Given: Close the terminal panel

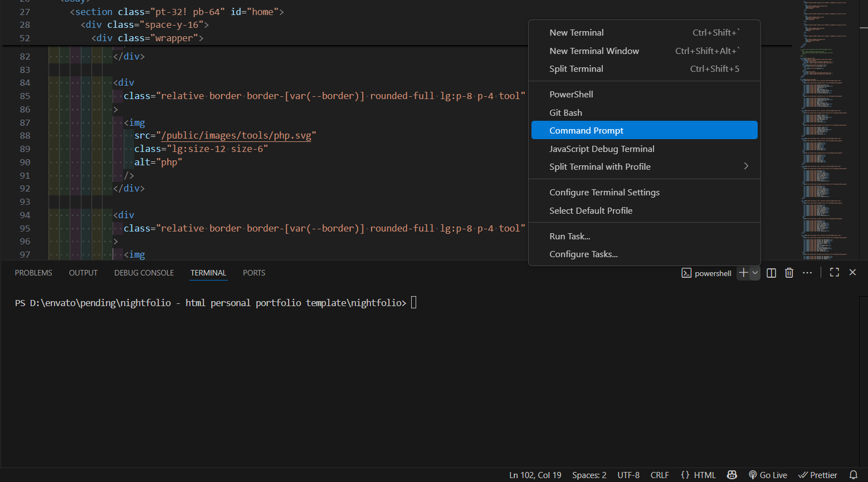Looking at the screenshot, I should [852, 273].
